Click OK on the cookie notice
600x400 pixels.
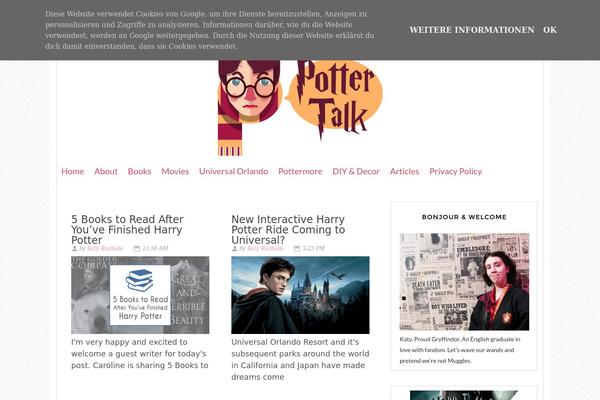549,30
